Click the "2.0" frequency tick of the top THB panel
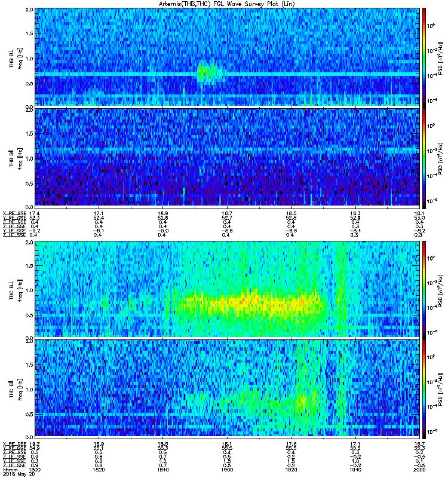This screenshot has height=478, width=448. point(29,10)
